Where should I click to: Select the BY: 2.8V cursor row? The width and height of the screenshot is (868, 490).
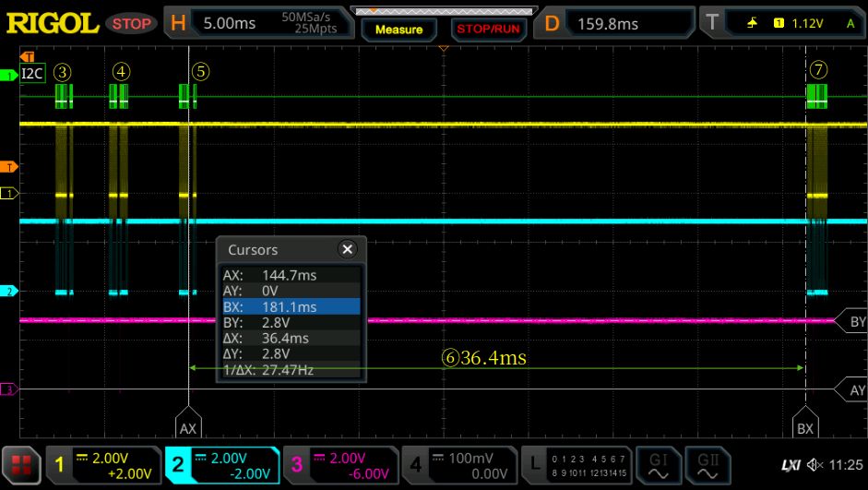(291, 322)
